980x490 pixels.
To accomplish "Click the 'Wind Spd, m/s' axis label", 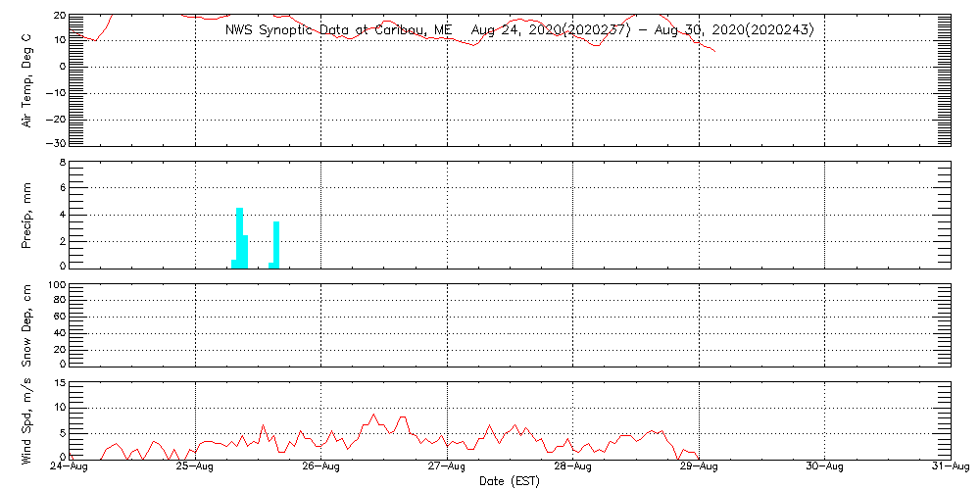I will pos(27,419).
